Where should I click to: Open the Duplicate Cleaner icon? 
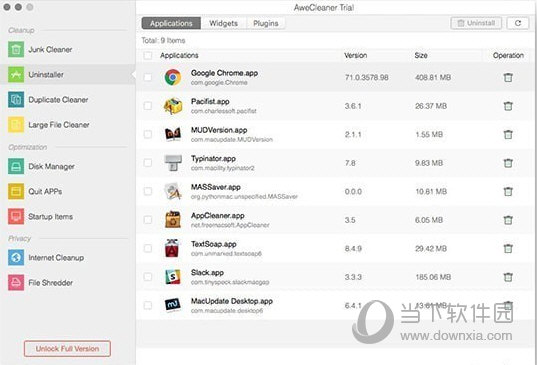pos(16,100)
